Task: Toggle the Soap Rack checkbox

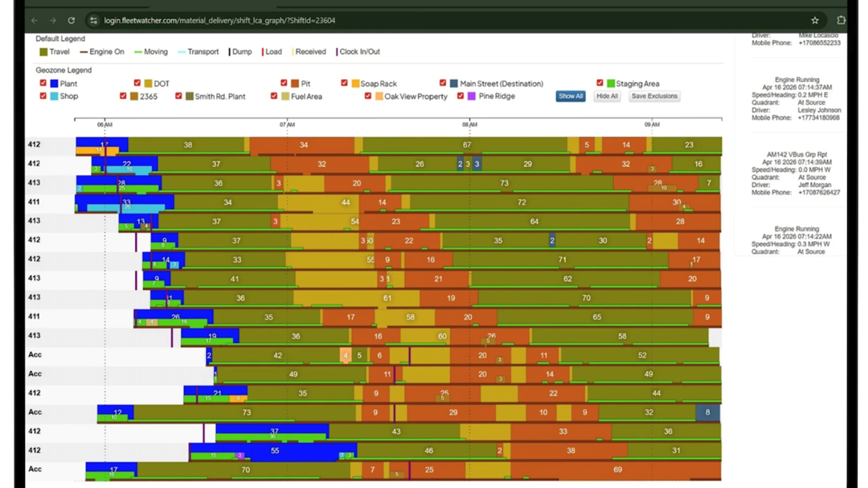Action: tap(344, 83)
